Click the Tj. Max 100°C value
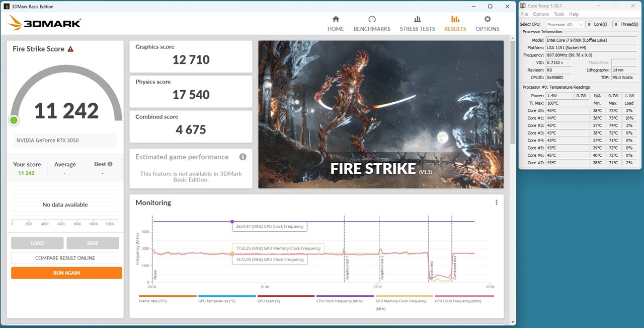The image size is (644, 328). [x=567, y=103]
